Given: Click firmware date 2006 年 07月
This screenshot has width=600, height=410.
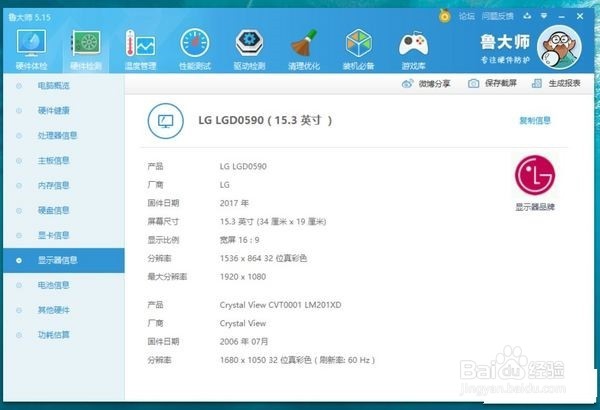Looking at the screenshot, I should (244, 341).
